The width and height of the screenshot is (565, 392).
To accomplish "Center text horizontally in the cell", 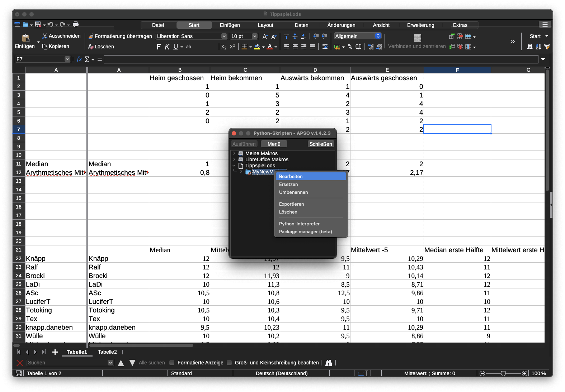I will (295, 47).
